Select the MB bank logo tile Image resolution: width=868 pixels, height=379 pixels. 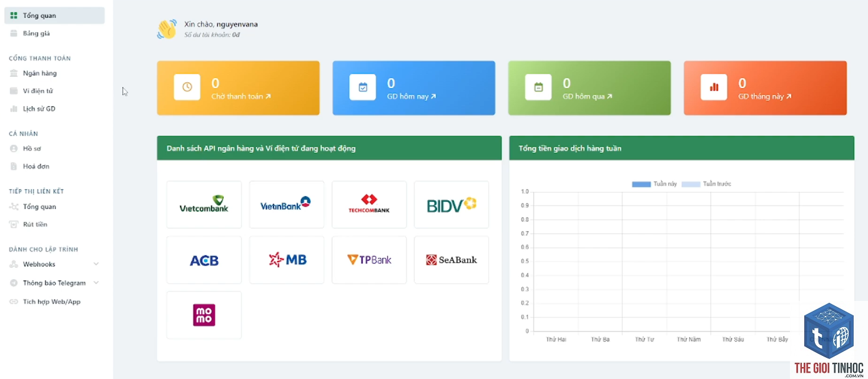click(x=287, y=260)
